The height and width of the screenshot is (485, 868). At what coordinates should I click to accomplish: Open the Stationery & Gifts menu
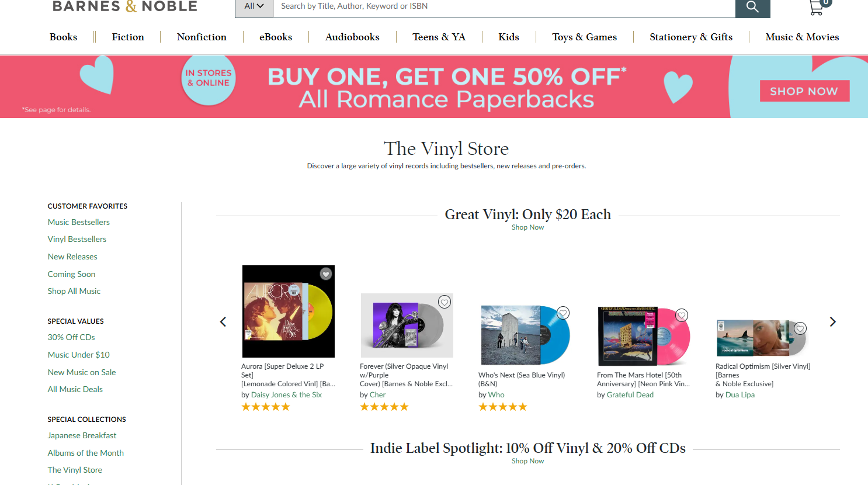(691, 37)
